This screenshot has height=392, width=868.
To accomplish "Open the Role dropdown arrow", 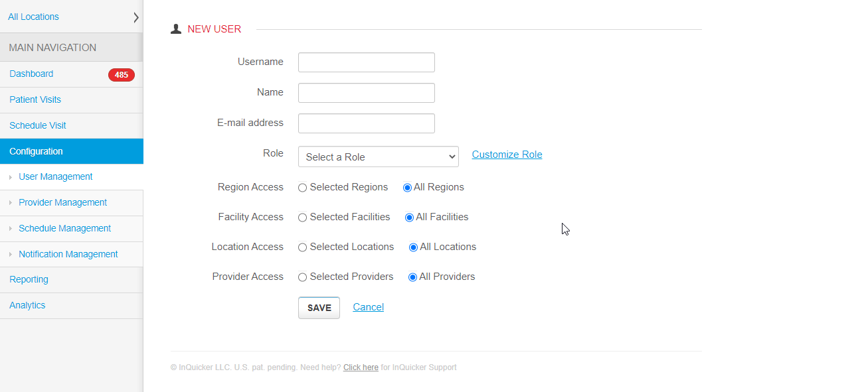I will tap(450, 157).
